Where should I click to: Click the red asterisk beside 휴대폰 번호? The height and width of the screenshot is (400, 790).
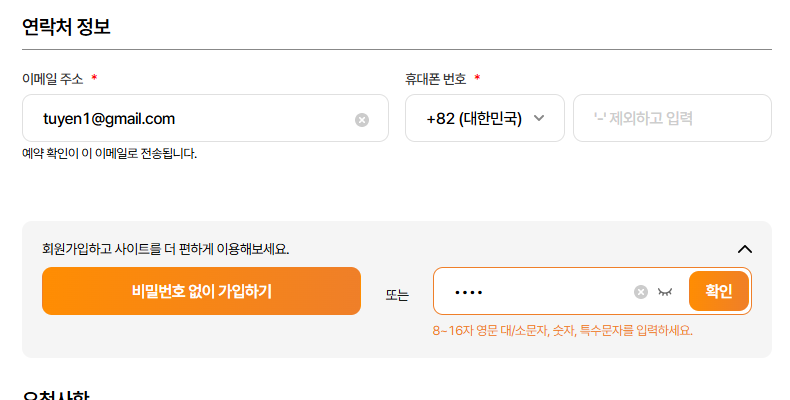(x=477, y=78)
